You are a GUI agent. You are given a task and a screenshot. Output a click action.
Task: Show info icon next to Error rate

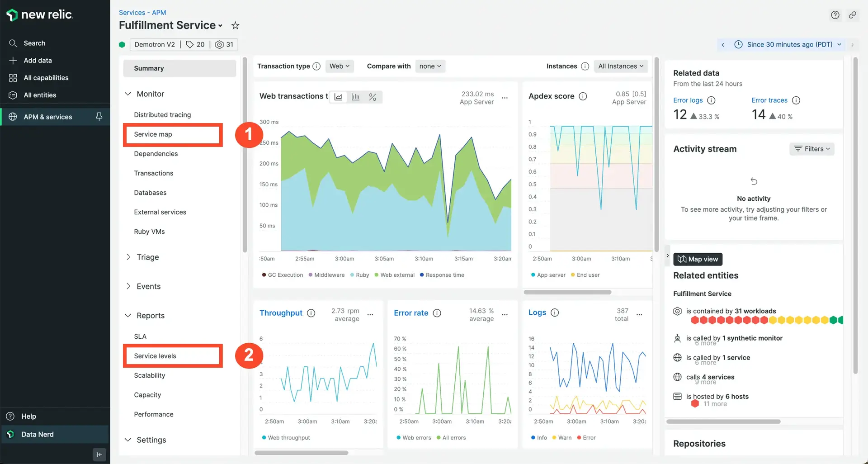coord(437,313)
